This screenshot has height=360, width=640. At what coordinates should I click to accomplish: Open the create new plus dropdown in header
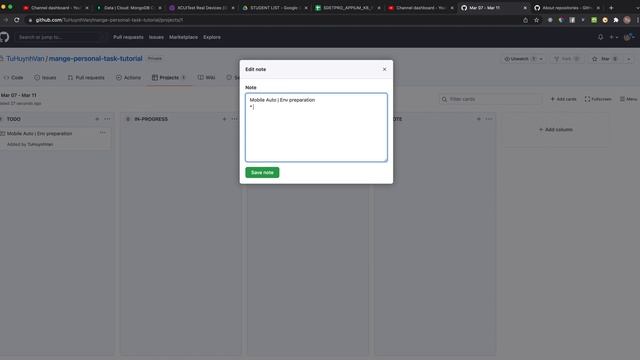point(613,37)
